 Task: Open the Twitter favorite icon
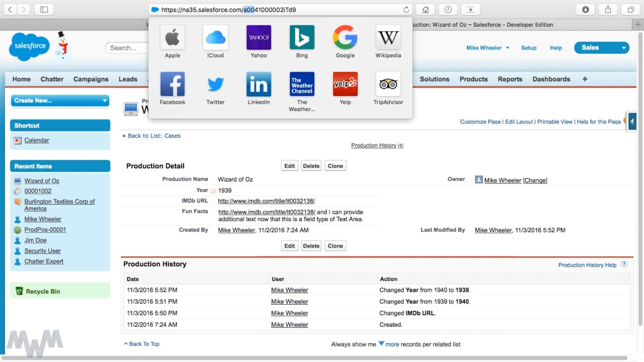coord(215,84)
